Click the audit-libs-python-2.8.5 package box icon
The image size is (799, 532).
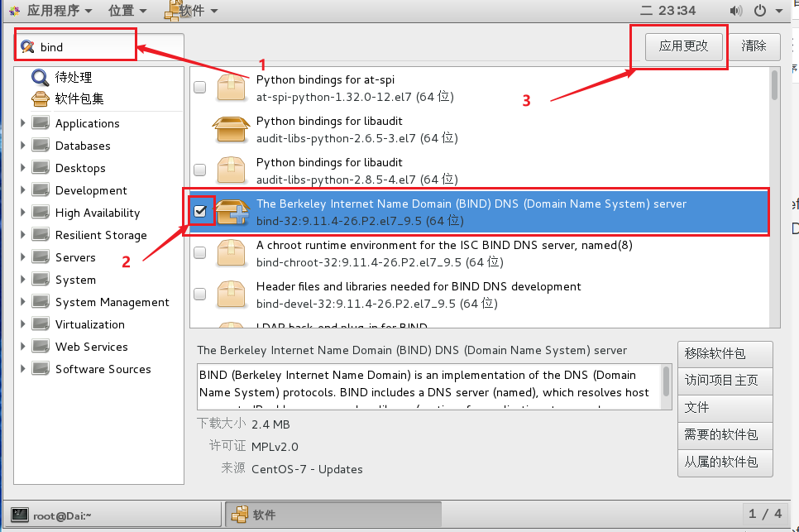pos(231,170)
